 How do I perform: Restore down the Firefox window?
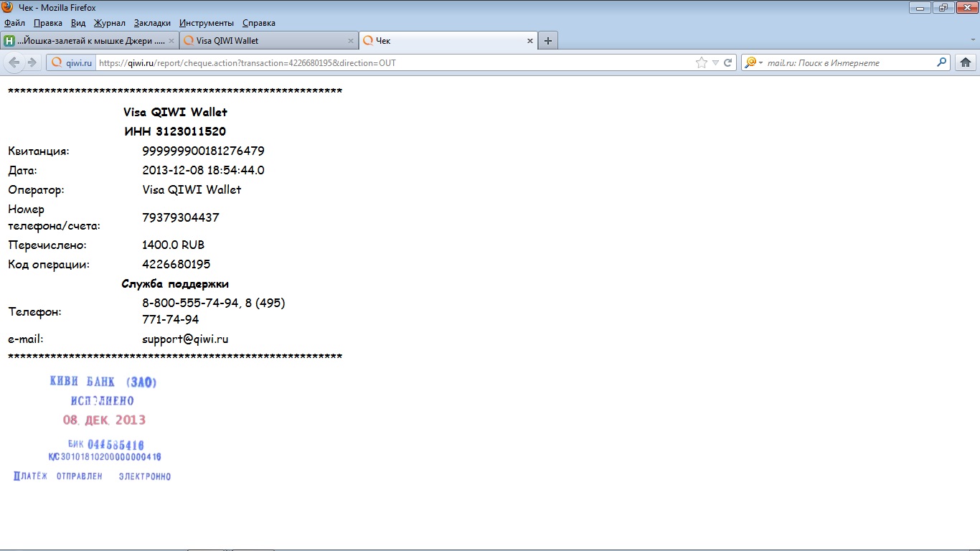pyautogui.click(x=942, y=8)
